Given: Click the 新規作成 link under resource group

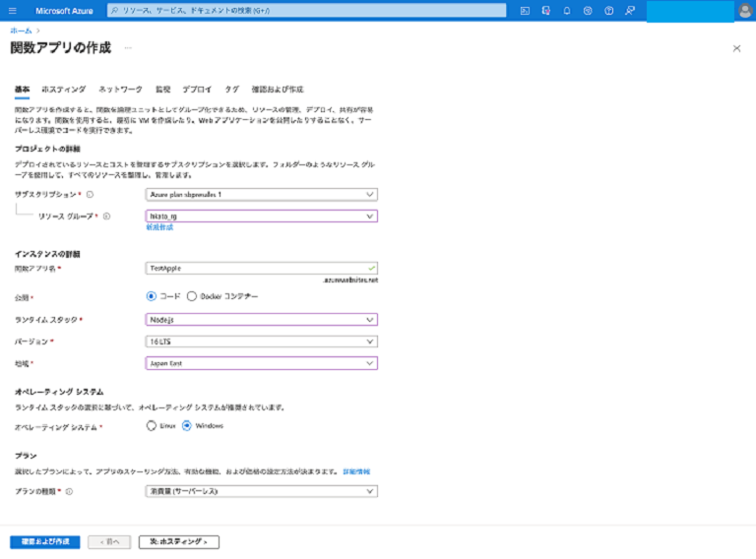Looking at the screenshot, I should tap(159, 227).
